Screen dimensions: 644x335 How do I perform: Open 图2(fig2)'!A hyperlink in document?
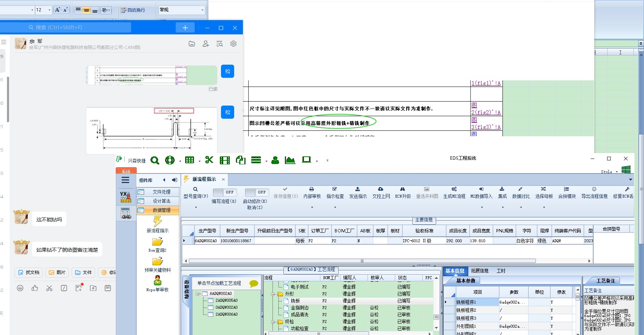coord(486,109)
